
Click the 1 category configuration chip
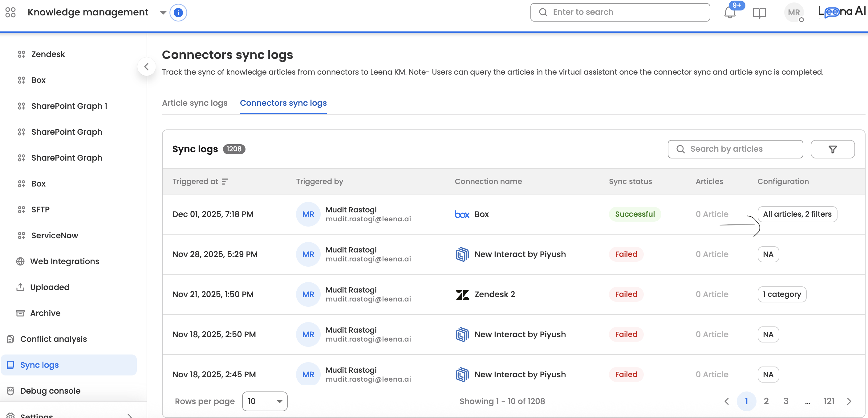coord(781,294)
